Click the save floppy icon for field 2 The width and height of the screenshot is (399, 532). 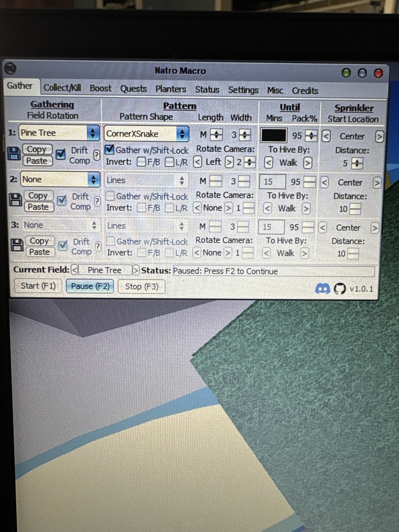tap(15, 200)
